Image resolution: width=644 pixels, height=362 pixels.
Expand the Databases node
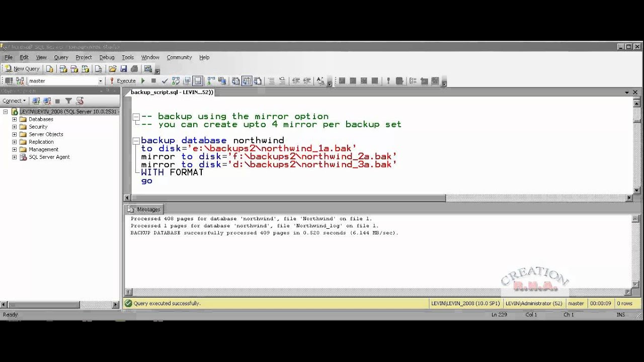point(15,119)
